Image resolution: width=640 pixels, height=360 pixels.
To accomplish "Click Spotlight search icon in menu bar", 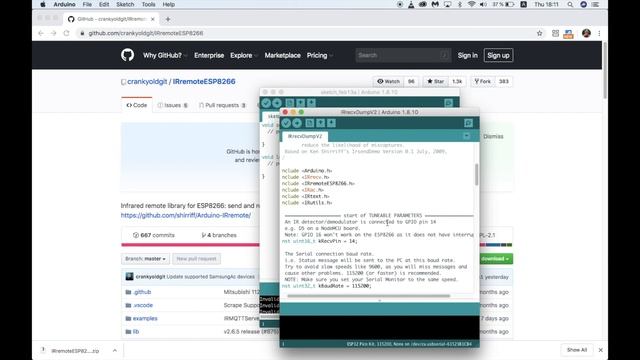I will tap(570, 4).
